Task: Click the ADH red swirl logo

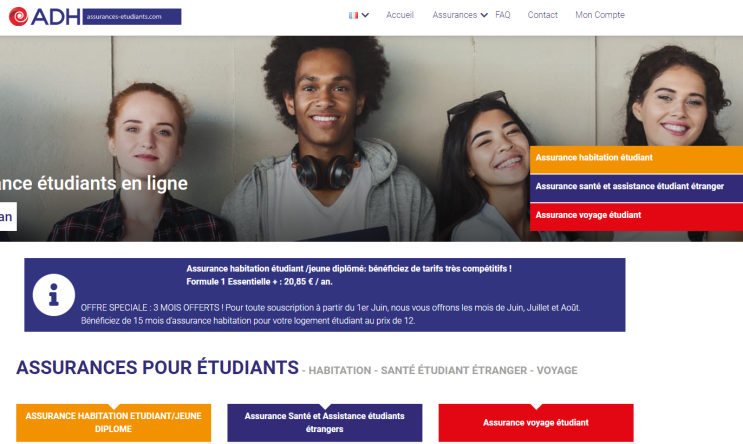Action: click(18, 17)
